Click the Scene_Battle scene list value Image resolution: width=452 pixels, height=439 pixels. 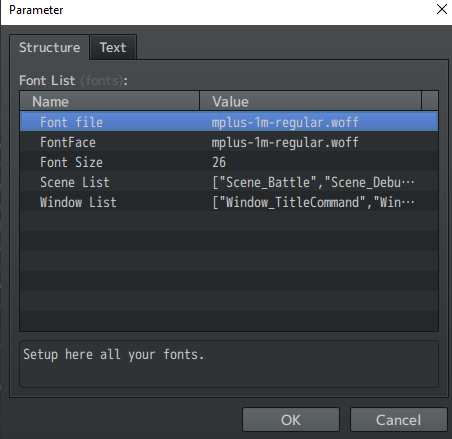tap(313, 182)
